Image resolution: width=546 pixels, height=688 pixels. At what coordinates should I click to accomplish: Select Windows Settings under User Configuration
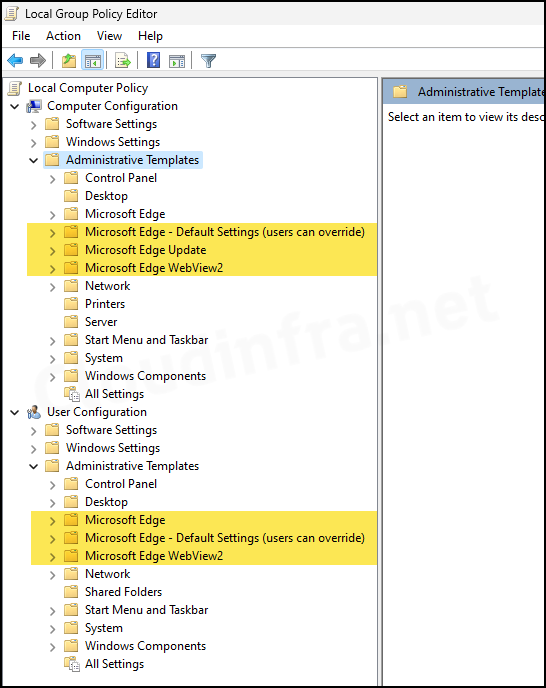tap(113, 448)
